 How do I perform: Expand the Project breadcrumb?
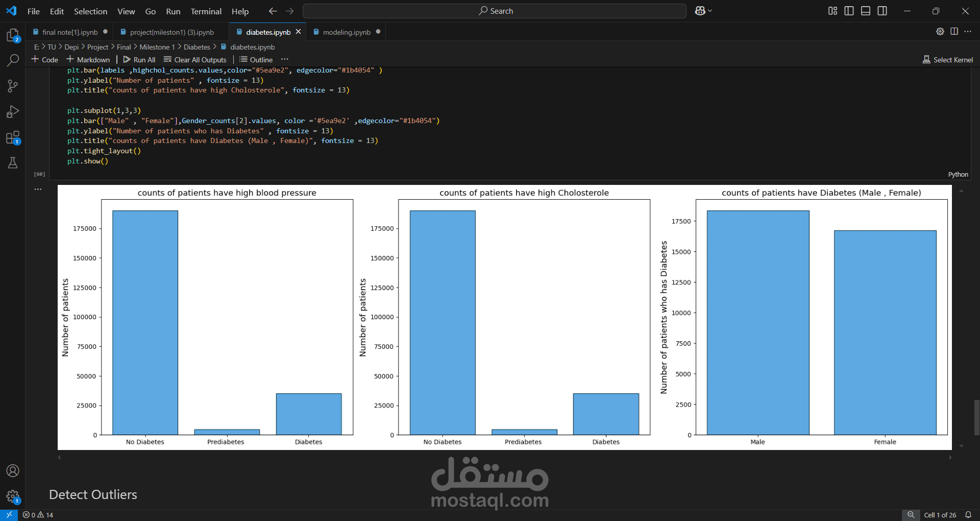coord(97,47)
